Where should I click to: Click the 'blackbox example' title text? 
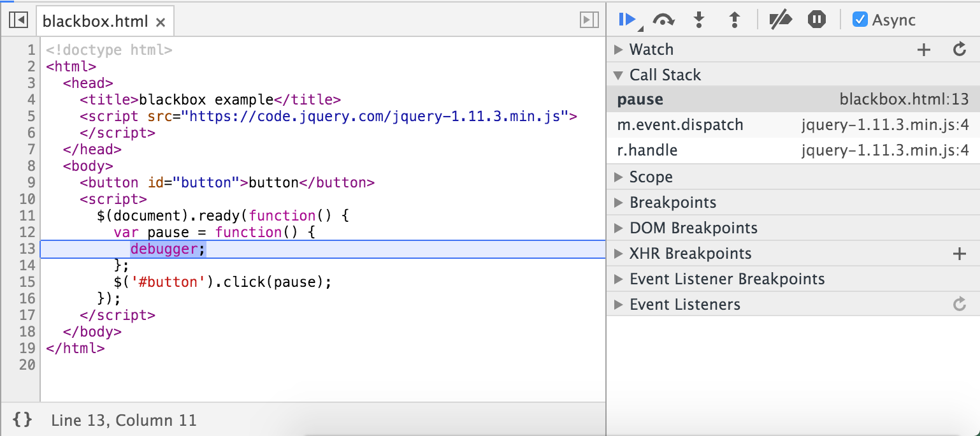(x=206, y=99)
